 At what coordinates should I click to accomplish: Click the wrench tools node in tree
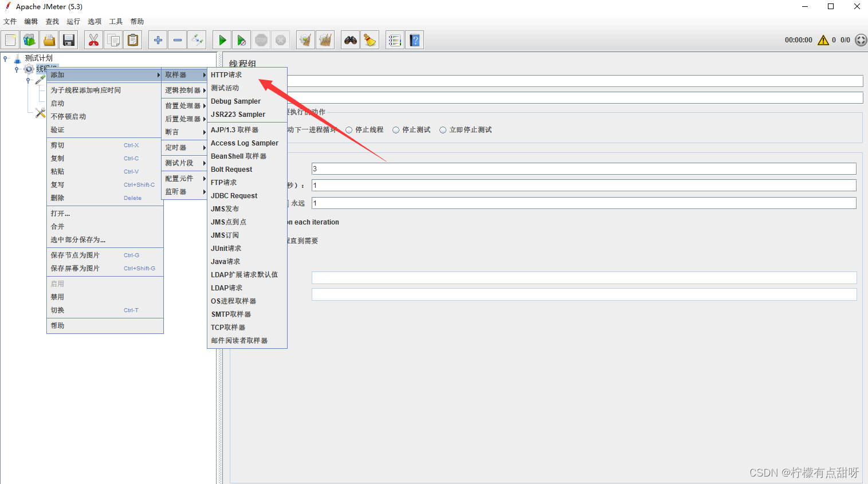point(40,113)
